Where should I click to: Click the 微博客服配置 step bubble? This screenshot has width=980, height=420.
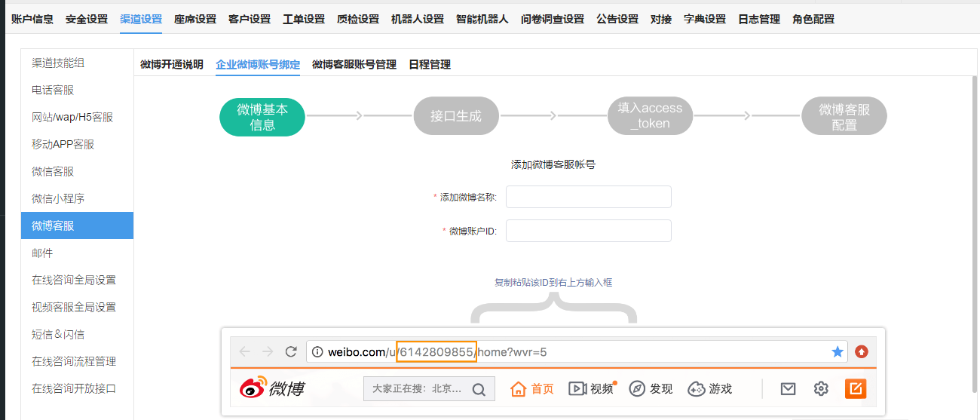click(844, 117)
